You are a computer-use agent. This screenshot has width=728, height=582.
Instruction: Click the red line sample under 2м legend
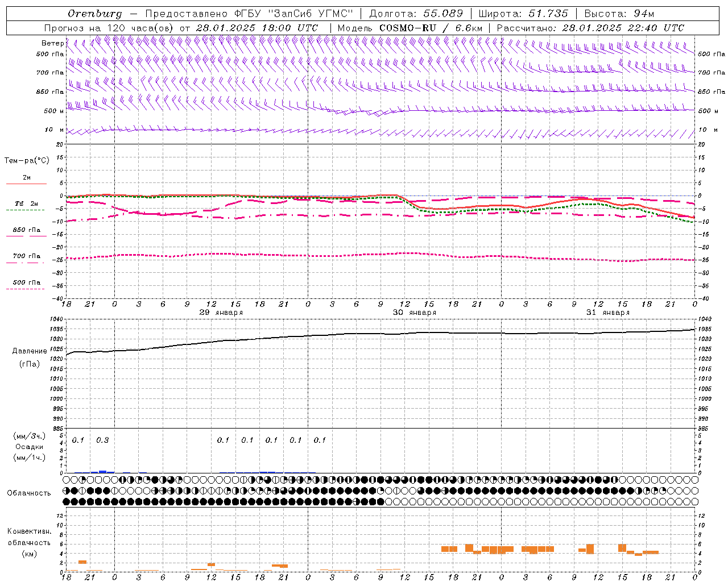(26, 184)
